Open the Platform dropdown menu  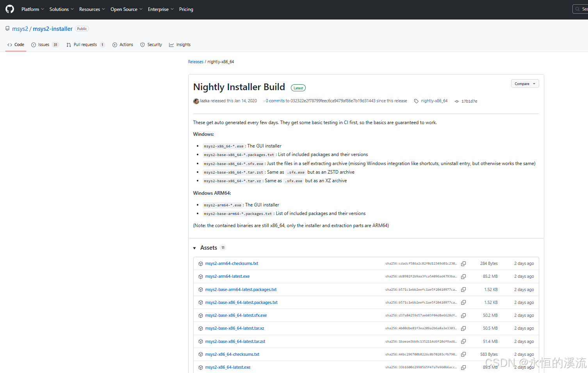[x=33, y=9]
